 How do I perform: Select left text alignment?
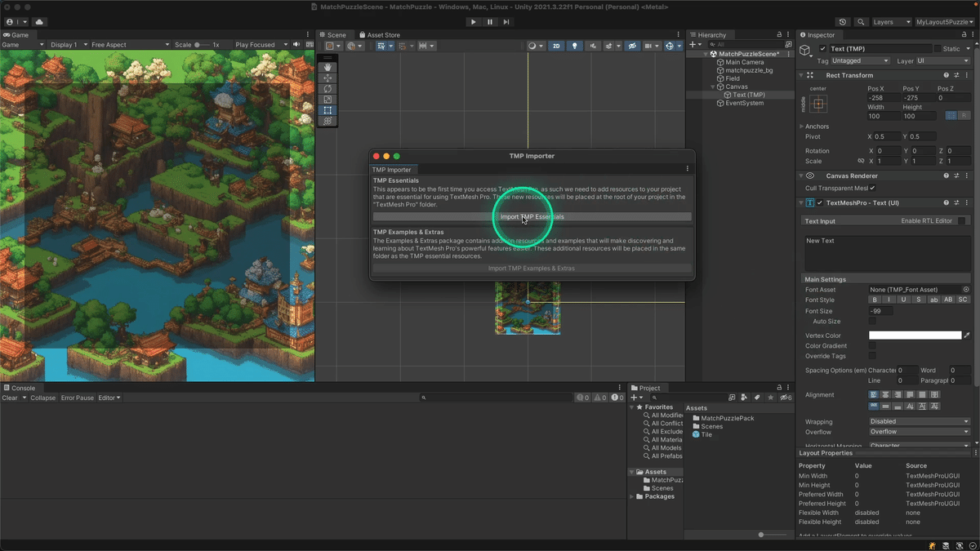pos(874,395)
